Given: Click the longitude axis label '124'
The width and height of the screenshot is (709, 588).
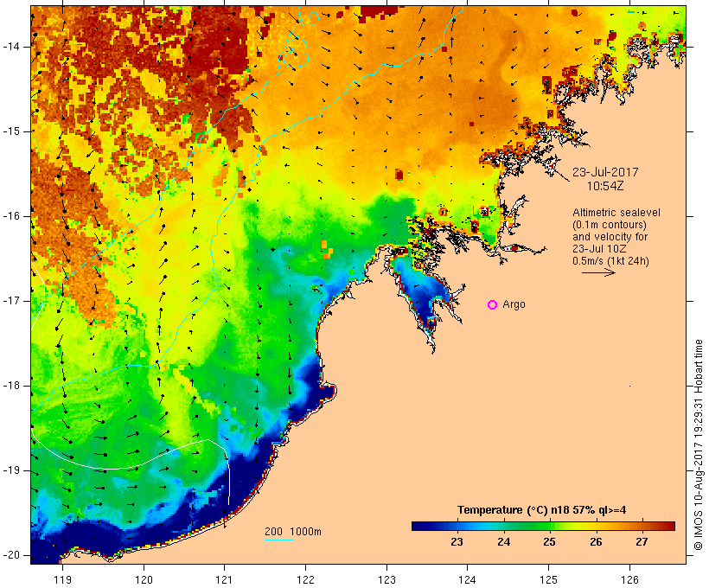Looking at the screenshot, I should (x=468, y=580).
